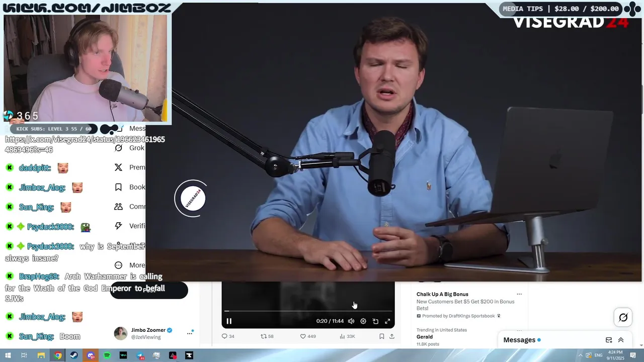This screenshot has width=644, height=362.
Task: Share the tweet with the upload icon
Action: (x=392, y=336)
